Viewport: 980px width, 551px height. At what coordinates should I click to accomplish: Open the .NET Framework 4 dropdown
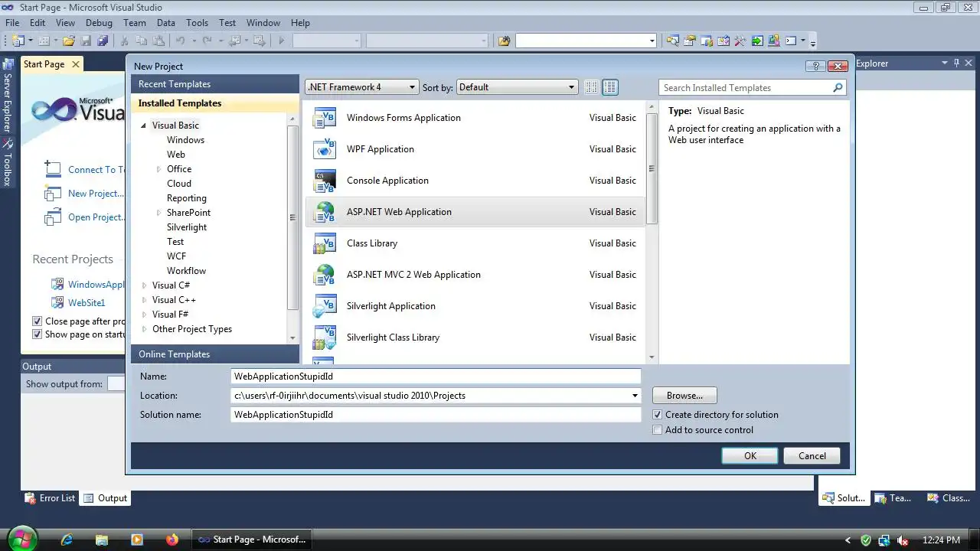[361, 87]
